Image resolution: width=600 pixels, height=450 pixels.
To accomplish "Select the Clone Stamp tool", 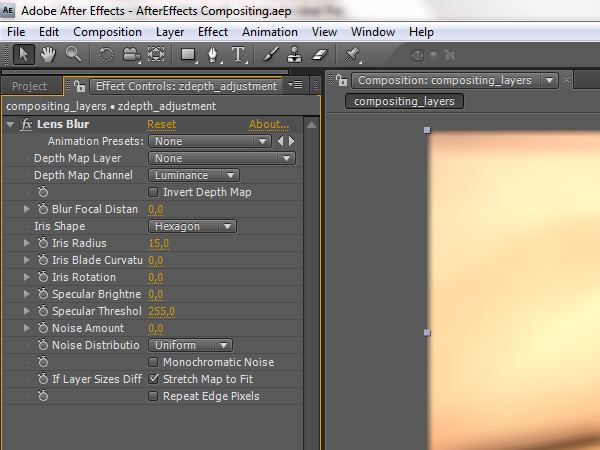I will click(x=295, y=54).
